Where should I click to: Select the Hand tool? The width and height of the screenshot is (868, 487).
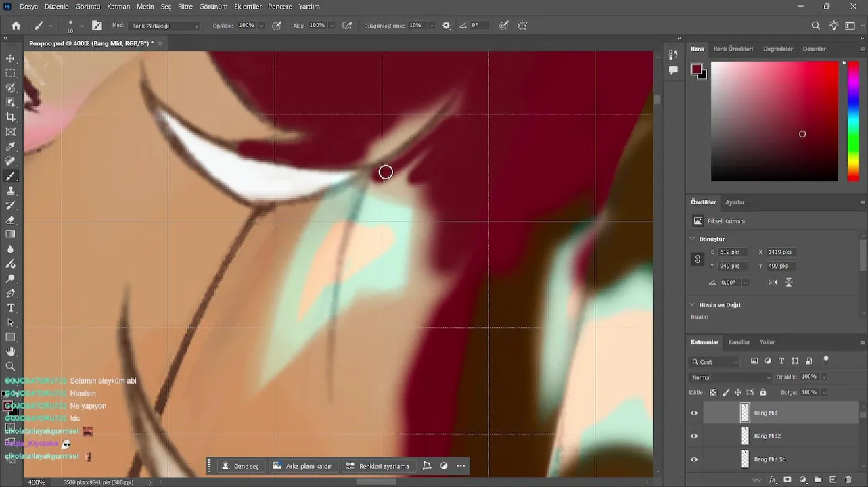click(x=10, y=352)
